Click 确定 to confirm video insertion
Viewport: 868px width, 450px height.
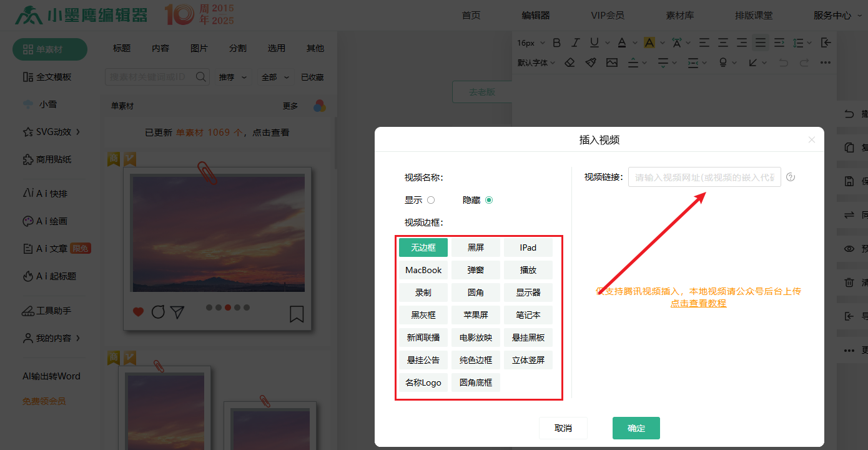[636, 428]
